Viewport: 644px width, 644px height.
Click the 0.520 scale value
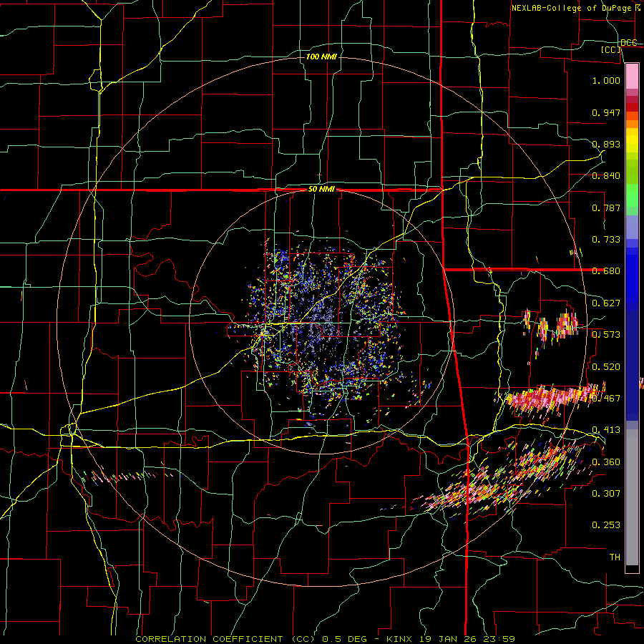click(606, 367)
